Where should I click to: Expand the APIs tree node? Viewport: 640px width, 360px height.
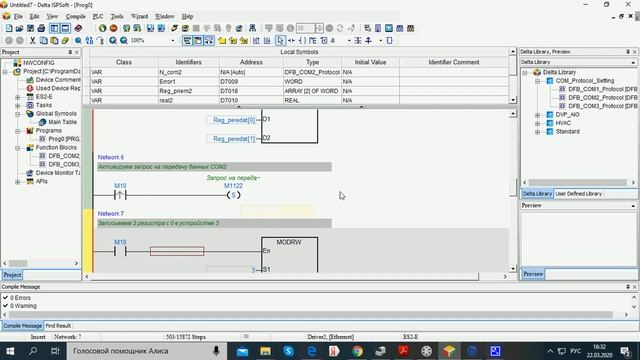(18, 182)
